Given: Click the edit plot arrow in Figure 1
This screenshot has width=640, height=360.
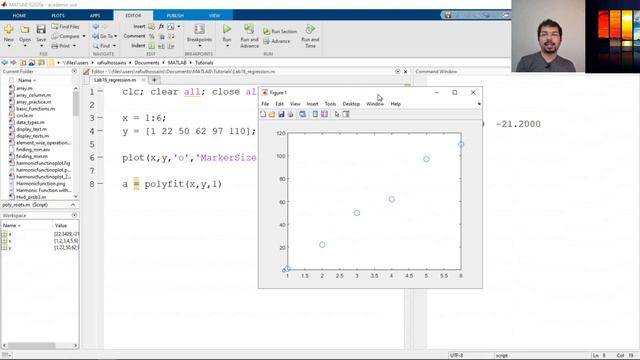Looking at the screenshot, I should point(337,114).
